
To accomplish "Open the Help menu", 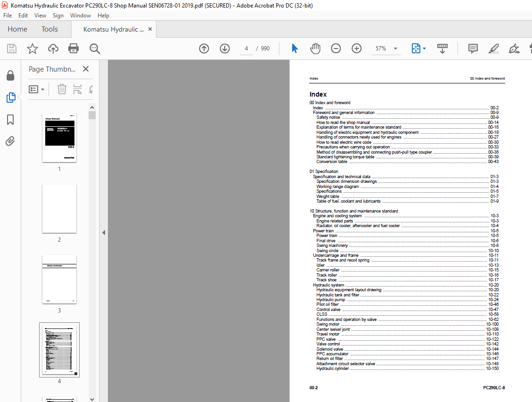I will [103, 15].
